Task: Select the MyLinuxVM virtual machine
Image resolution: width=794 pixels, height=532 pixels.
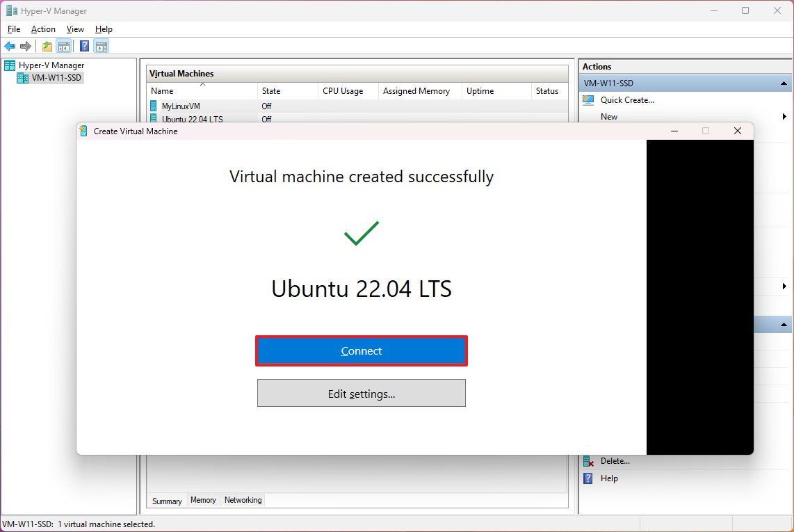Action: 182,106
